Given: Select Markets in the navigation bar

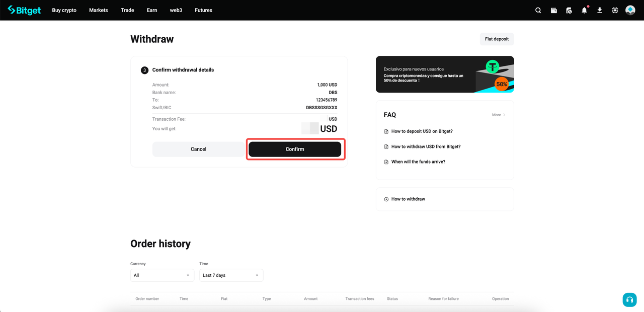Looking at the screenshot, I should coord(98,10).
